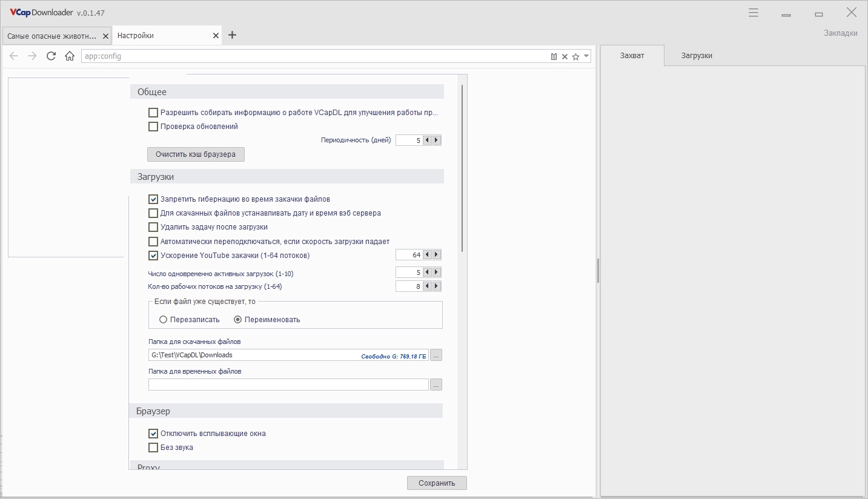
Task: Open address bar history dropdown arrow
Action: pyautogui.click(x=586, y=56)
